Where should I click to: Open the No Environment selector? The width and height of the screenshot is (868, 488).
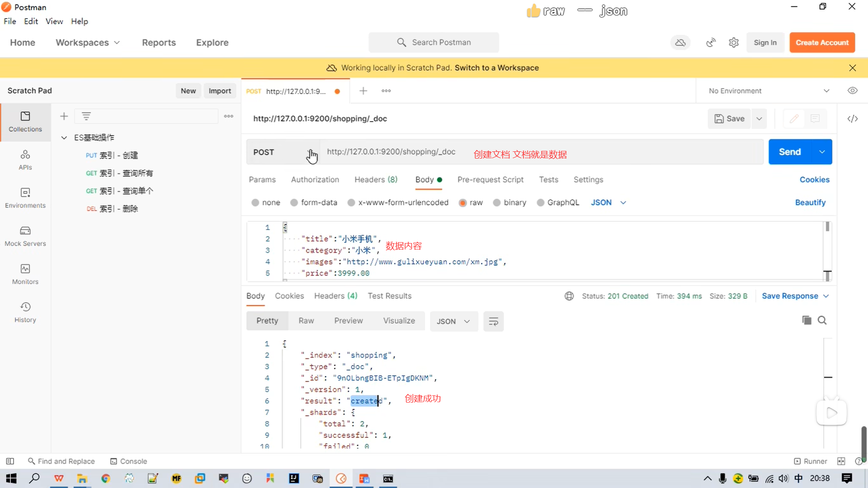[769, 91]
